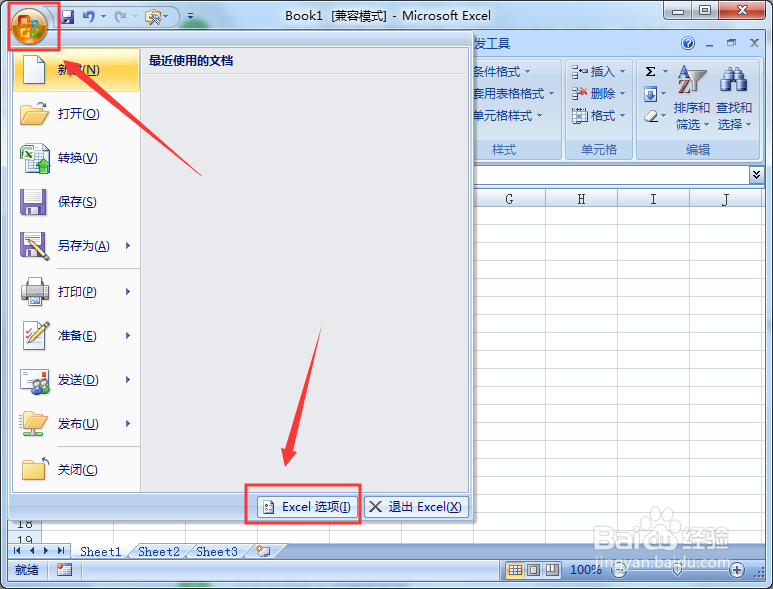Switch to Page Layout view icon

pos(533,570)
